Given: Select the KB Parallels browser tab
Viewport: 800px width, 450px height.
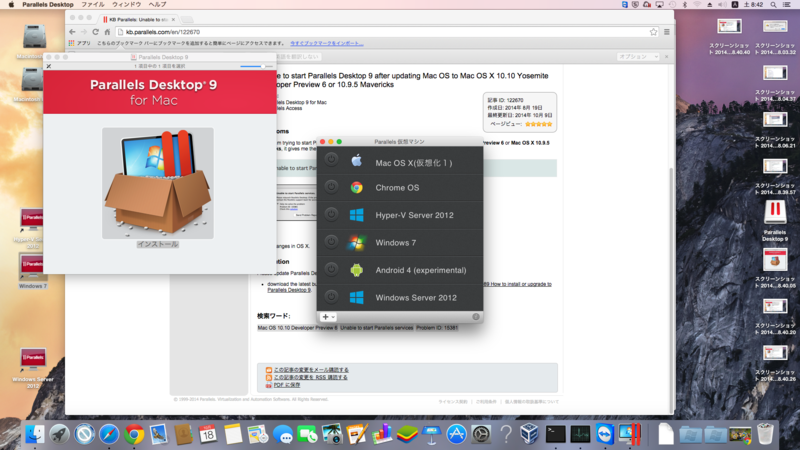Looking at the screenshot, I should click(x=139, y=19).
